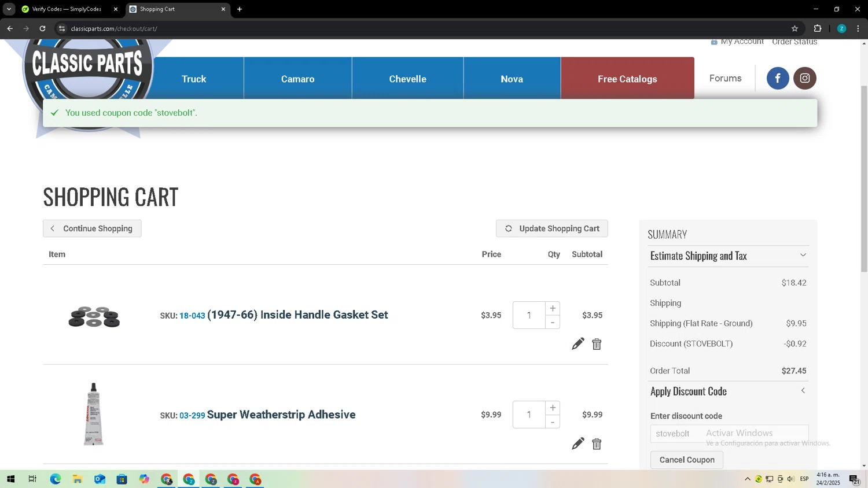868x488 pixels.
Task: Bookmark this page with the star
Action: [x=795, y=28]
